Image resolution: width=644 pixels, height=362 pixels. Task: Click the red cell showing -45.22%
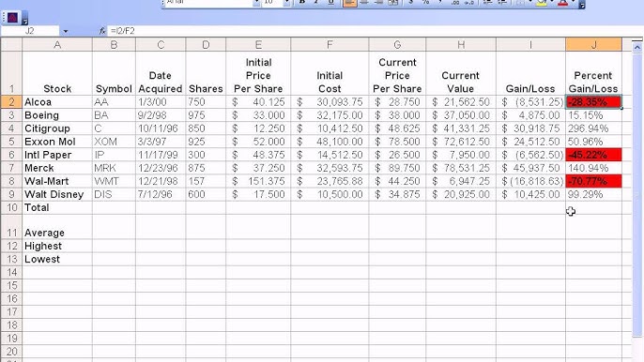[593, 155]
